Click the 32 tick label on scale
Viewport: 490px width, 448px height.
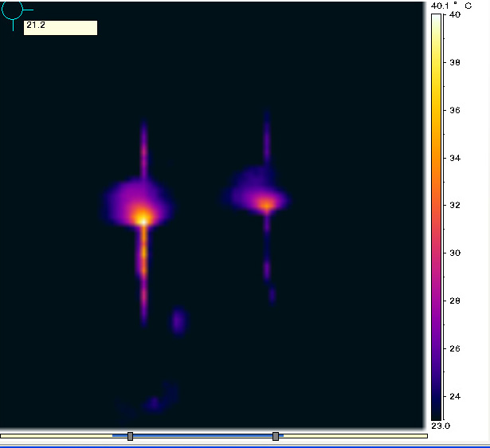(x=455, y=205)
